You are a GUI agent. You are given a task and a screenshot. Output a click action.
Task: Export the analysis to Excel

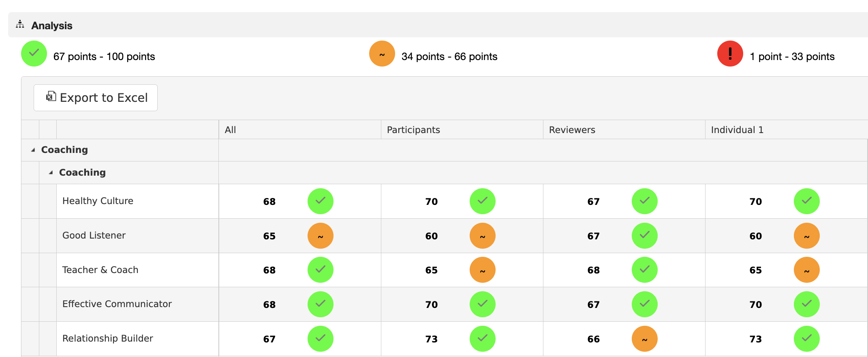[96, 98]
